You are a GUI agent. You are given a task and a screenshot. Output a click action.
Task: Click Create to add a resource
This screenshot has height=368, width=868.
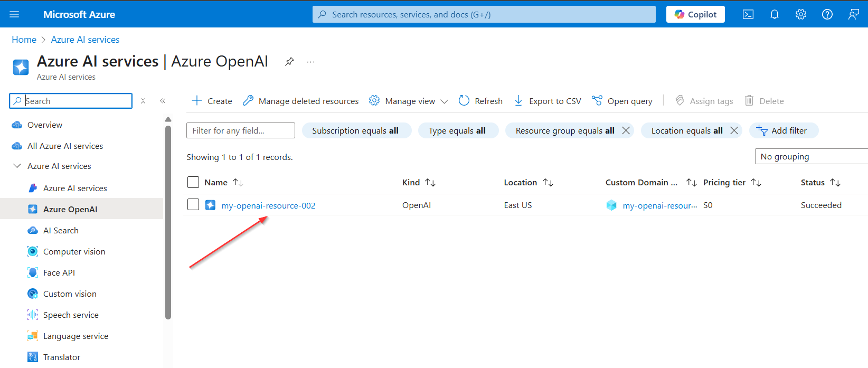(x=212, y=101)
